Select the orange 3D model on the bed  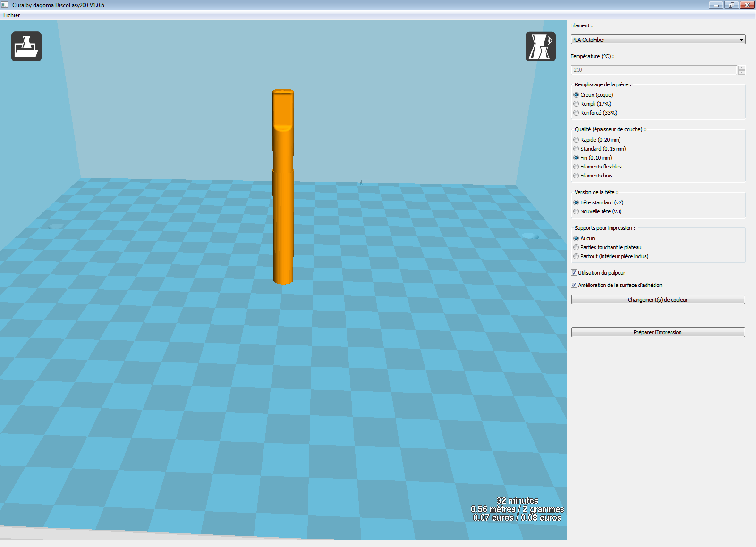pyautogui.click(x=283, y=186)
